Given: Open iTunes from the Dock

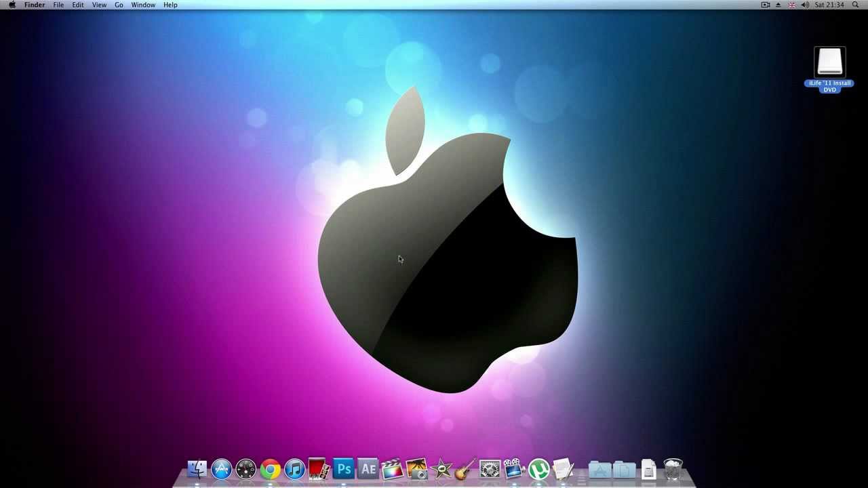Looking at the screenshot, I should (295, 469).
